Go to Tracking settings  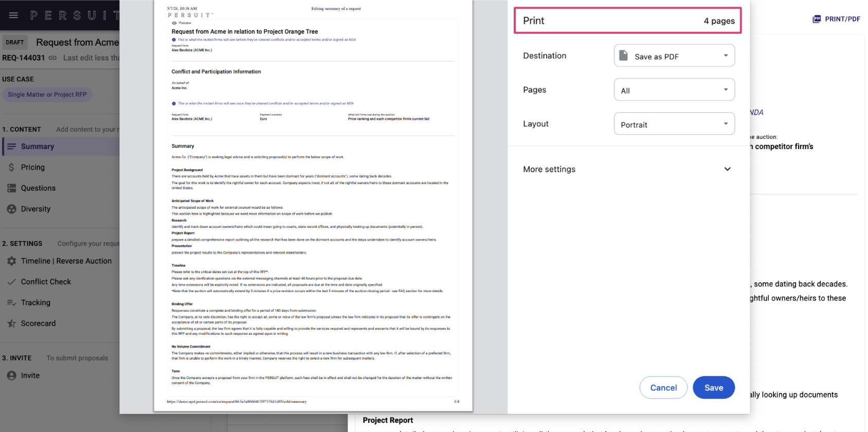click(35, 303)
